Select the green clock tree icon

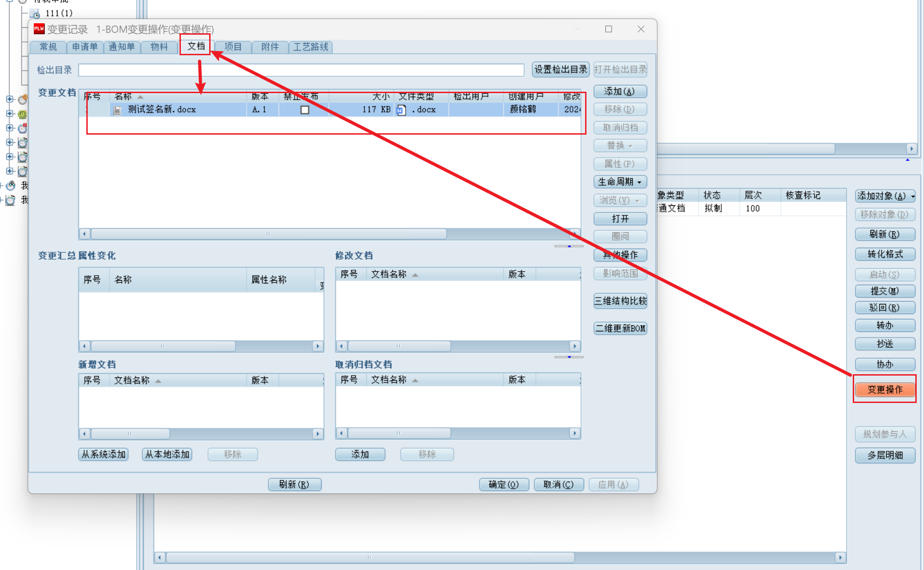(22, 114)
